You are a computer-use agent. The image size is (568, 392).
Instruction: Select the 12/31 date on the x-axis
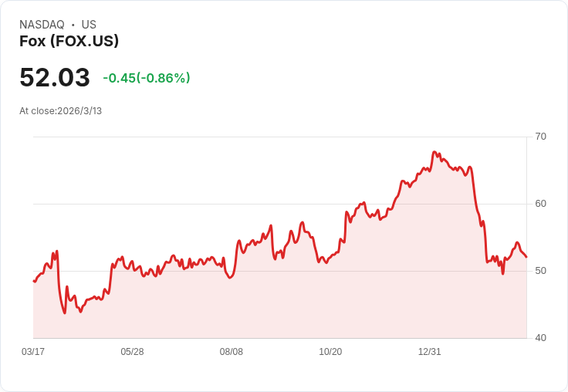click(429, 352)
